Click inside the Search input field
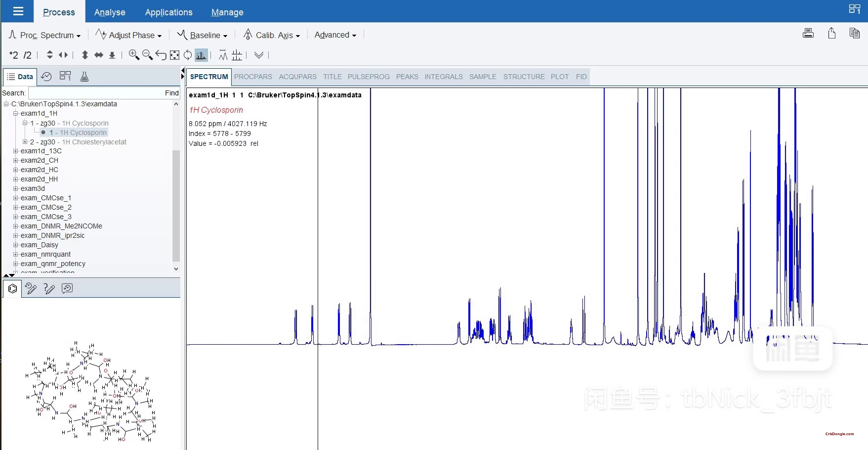 click(99, 93)
